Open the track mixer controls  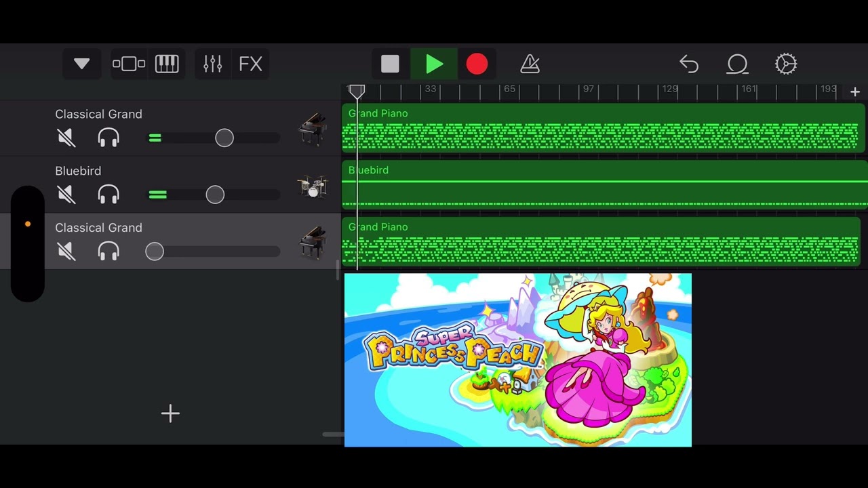click(x=213, y=64)
